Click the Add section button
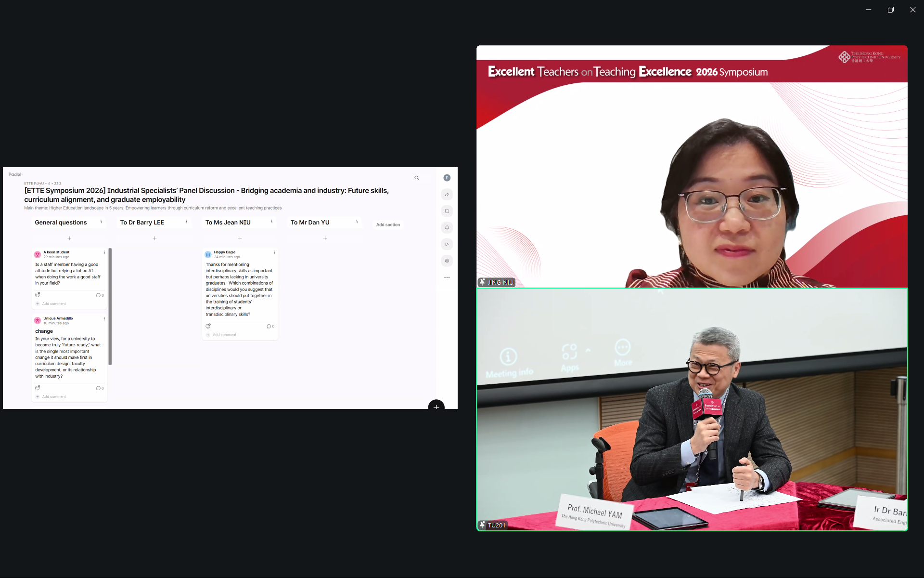This screenshot has width=924, height=578. tap(388, 225)
